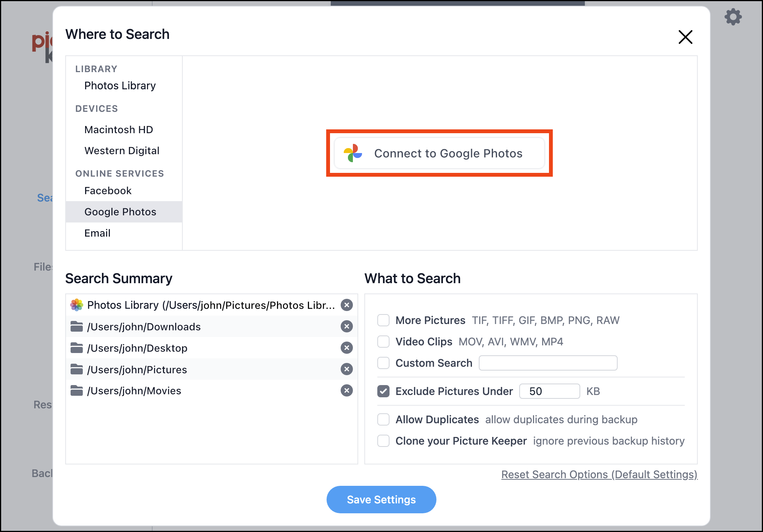The height and width of the screenshot is (532, 763).
Task: Remove /Users/john/Desktop from search summary
Action: (346, 348)
